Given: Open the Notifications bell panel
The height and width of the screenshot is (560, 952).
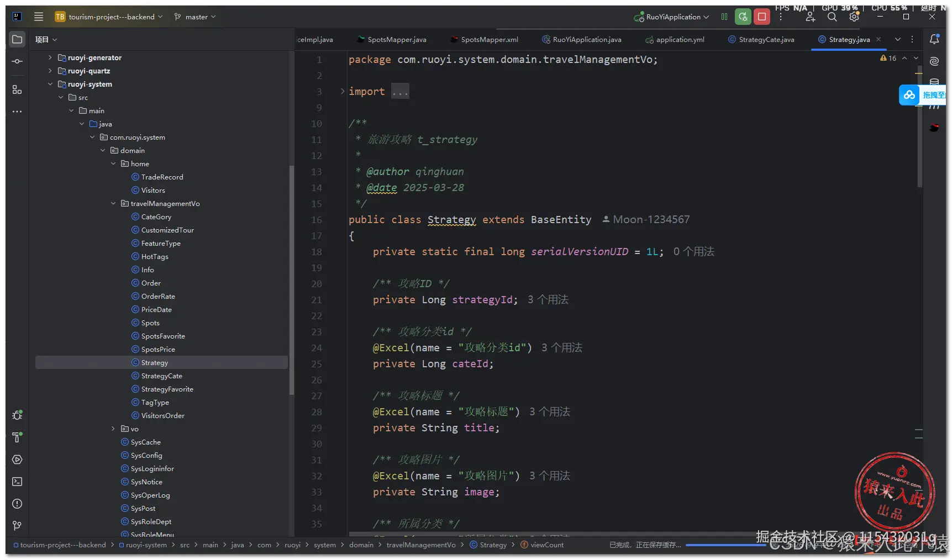Looking at the screenshot, I should pos(934,39).
